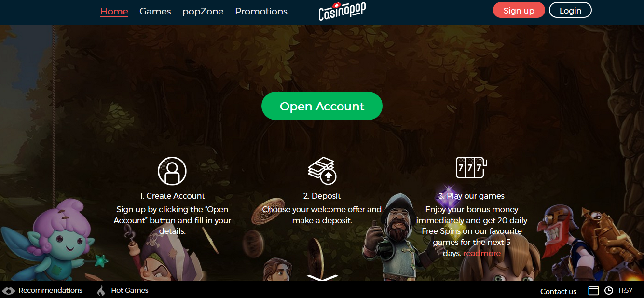The height and width of the screenshot is (298, 644).
Task: Click the CasinoPop logo
Action: click(x=342, y=11)
